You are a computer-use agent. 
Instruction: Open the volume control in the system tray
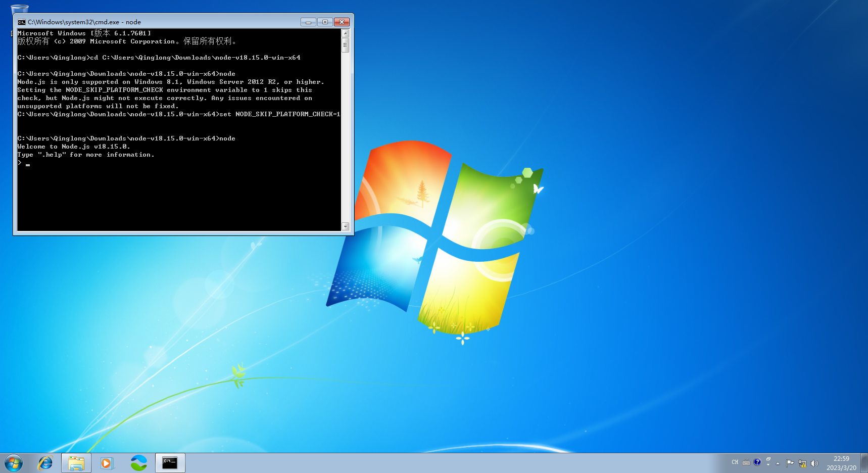[814, 462]
